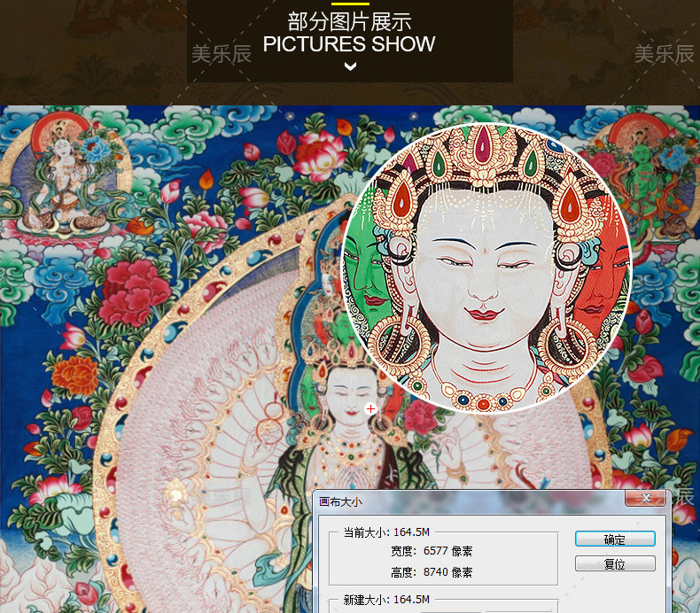Close the 画布大小 dialog
The width and height of the screenshot is (700, 613).
(x=646, y=498)
